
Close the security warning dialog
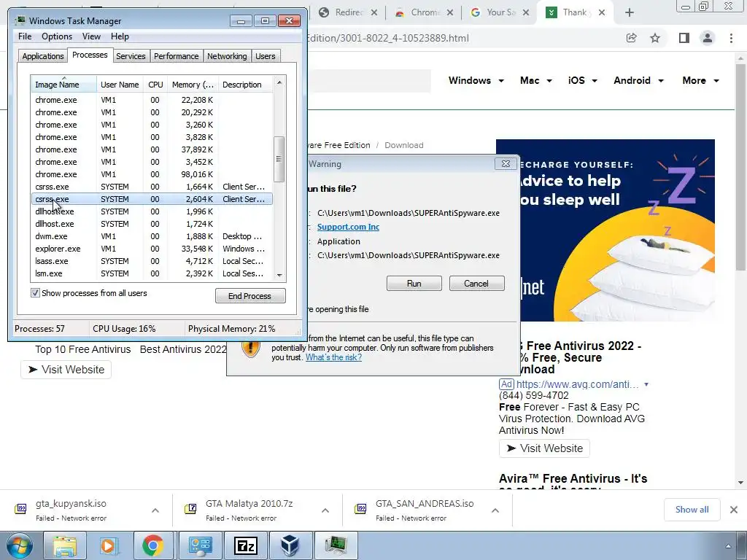point(506,164)
